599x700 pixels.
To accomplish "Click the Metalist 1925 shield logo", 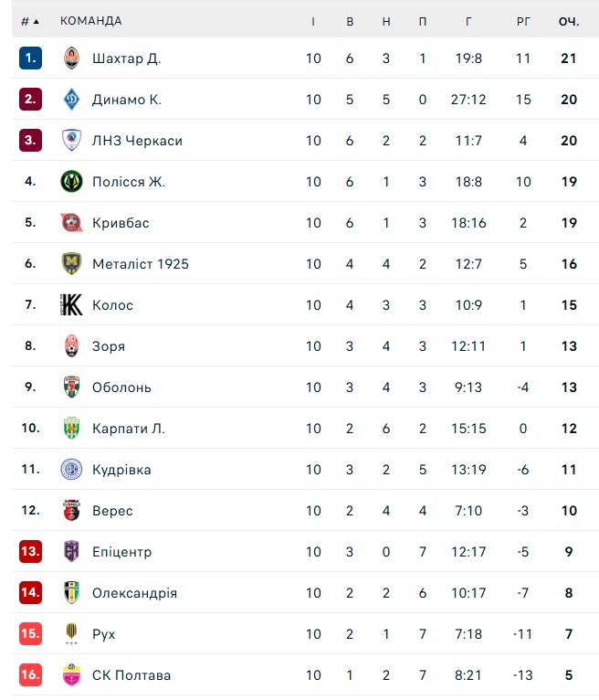I will pyautogui.click(x=71, y=264).
